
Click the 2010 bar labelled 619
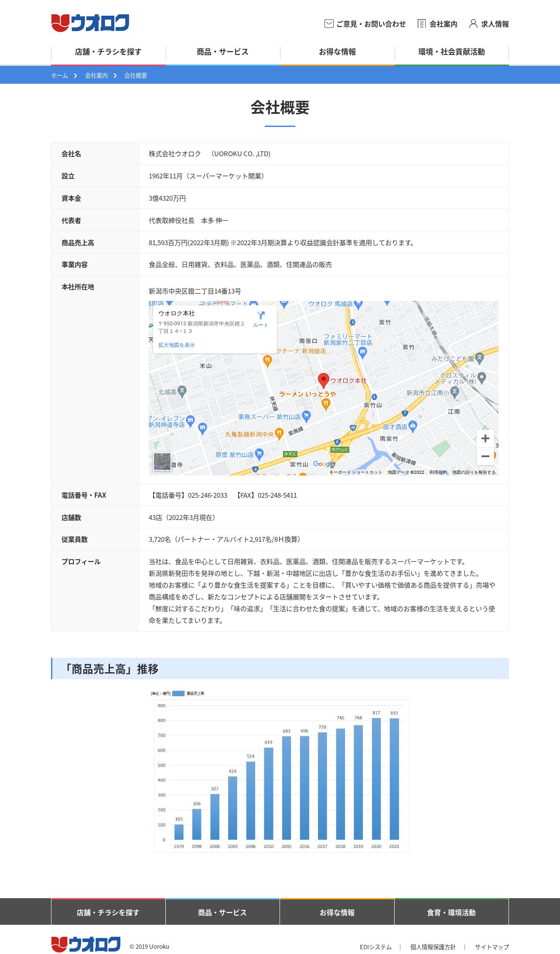point(269,793)
